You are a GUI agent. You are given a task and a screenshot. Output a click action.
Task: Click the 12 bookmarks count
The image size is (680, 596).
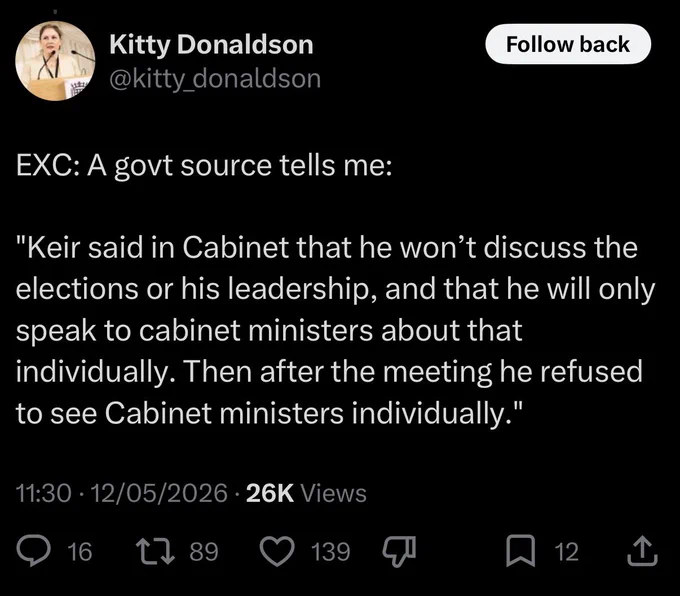(566, 552)
